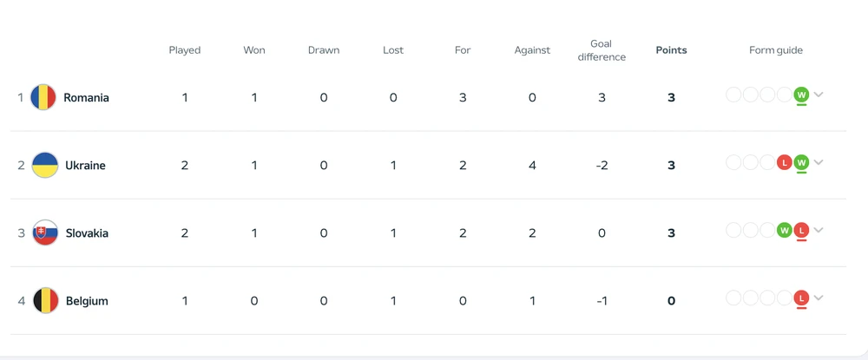This screenshot has height=360, width=868.
Task: Click Ukraine's red L form badge
Action: click(x=785, y=162)
